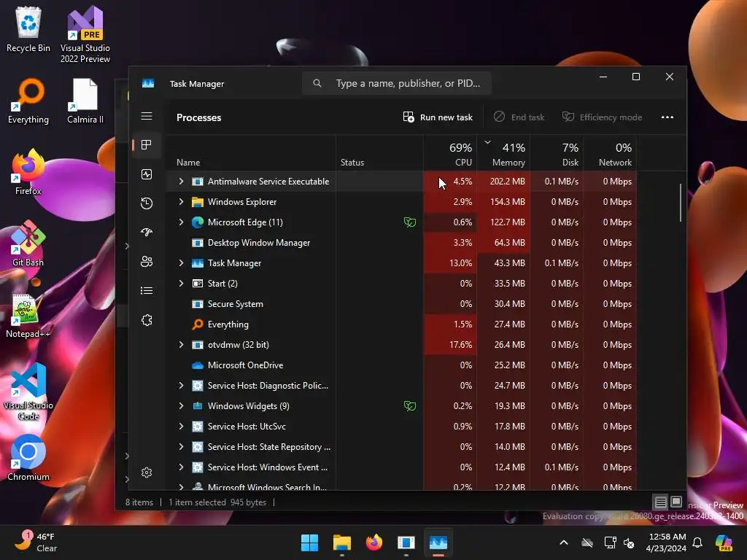The width and height of the screenshot is (747, 560).
Task: Select the Chromium desktop icon
Action: coord(28,458)
